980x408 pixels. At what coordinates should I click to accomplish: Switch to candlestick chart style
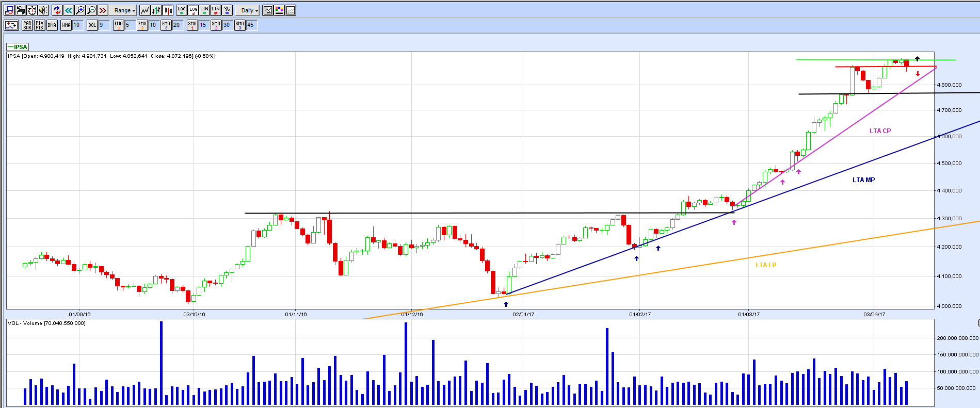click(x=168, y=10)
